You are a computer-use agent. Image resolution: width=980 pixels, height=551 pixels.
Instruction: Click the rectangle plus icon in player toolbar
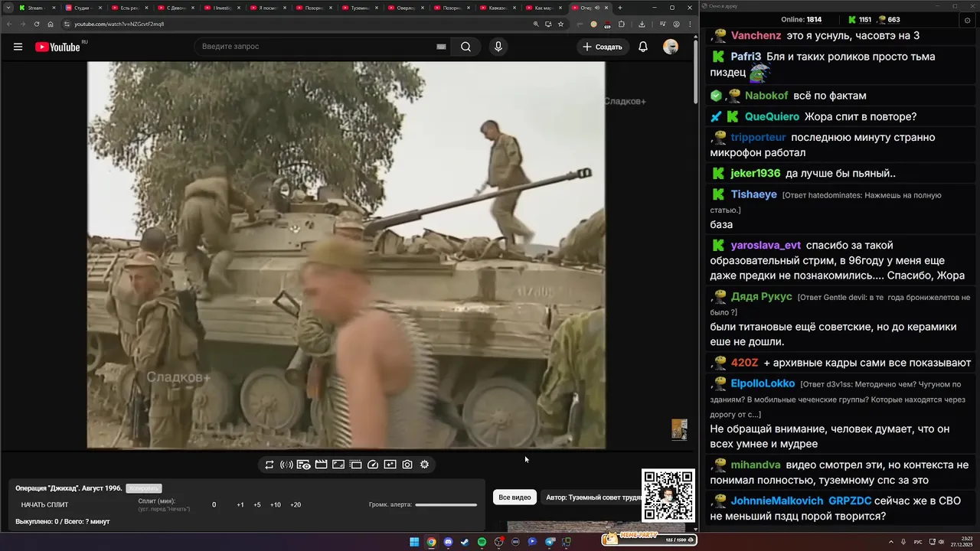(x=390, y=465)
